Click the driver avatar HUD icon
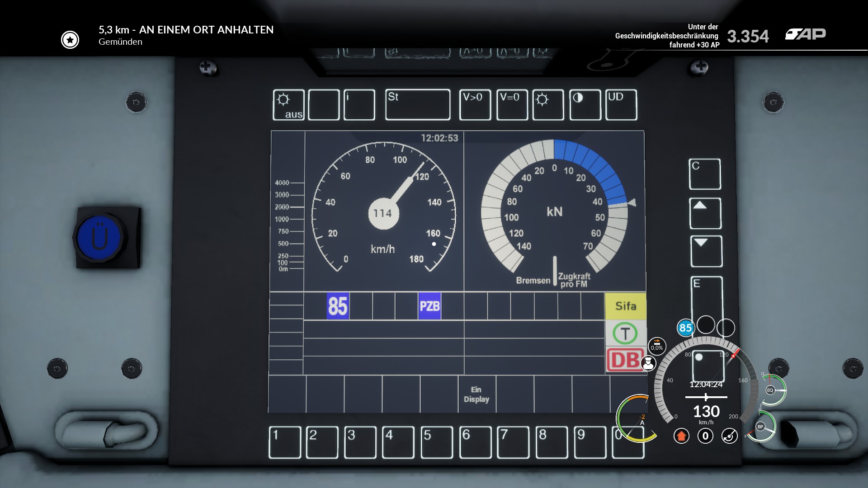Screen dimensions: 868x488 pyautogui.click(x=648, y=363)
